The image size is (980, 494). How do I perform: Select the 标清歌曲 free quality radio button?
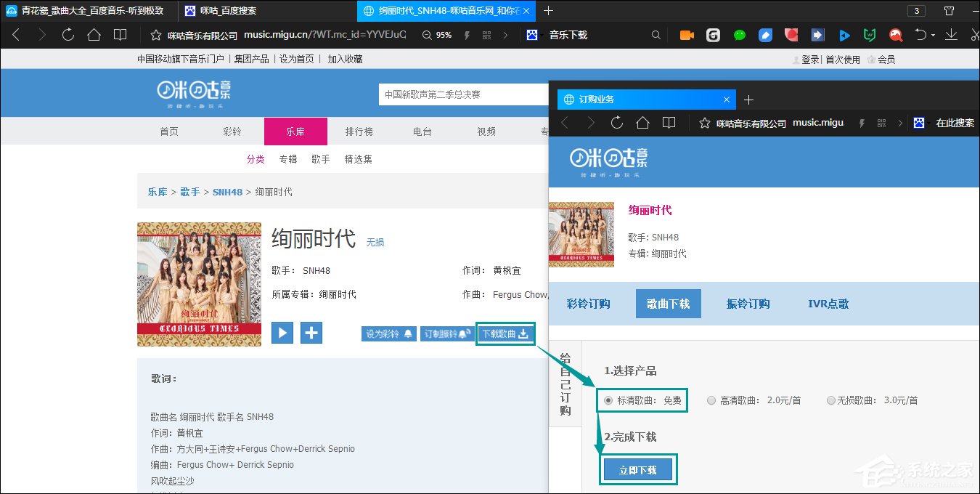tap(607, 400)
